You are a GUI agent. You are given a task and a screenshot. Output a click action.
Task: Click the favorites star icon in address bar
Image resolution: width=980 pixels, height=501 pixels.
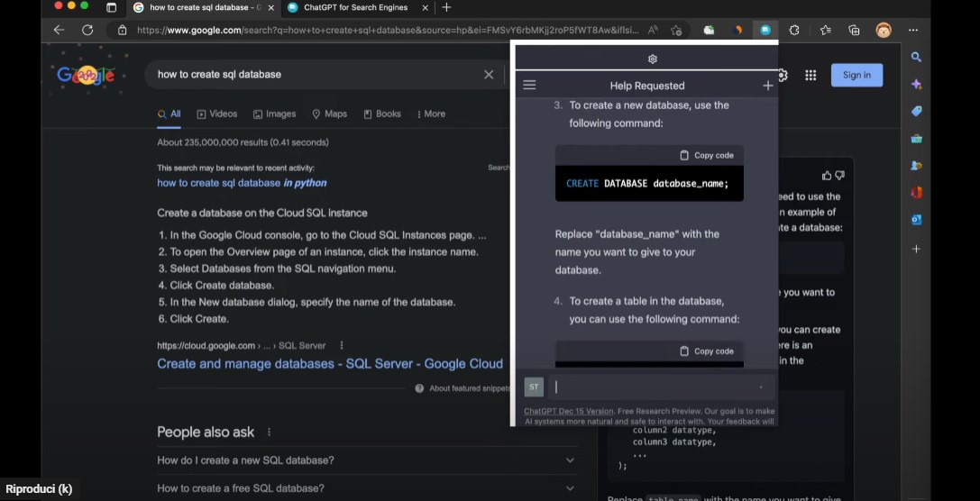pos(675,30)
